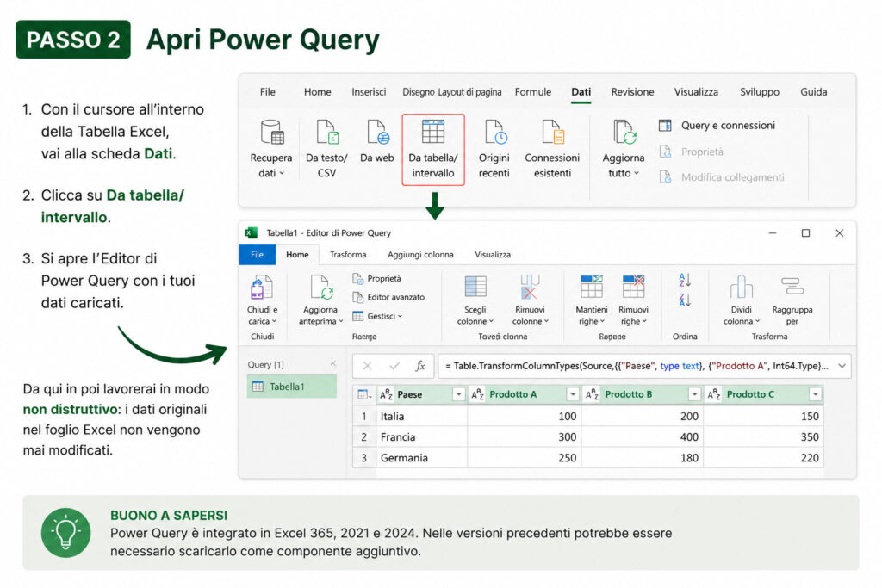The height and width of the screenshot is (588, 882).
Task: Open the Prodotto A column filter dropdown
Action: point(573,394)
